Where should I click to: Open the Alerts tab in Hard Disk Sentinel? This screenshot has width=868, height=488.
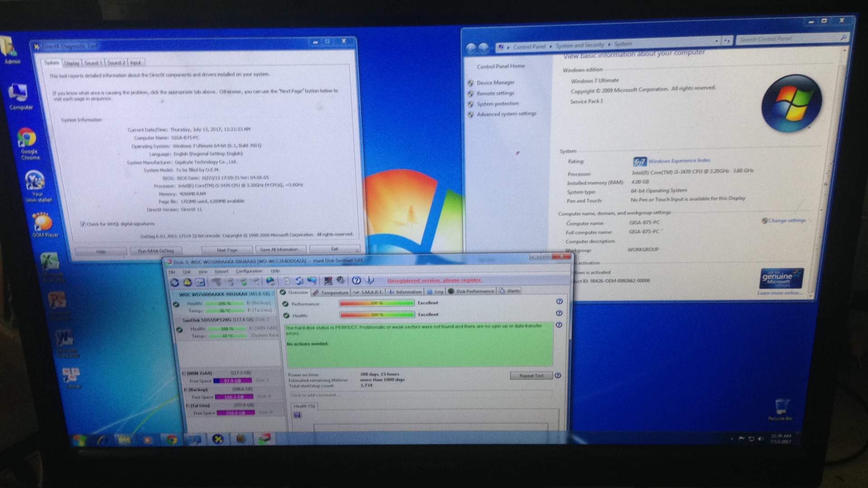(x=509, y=291)
